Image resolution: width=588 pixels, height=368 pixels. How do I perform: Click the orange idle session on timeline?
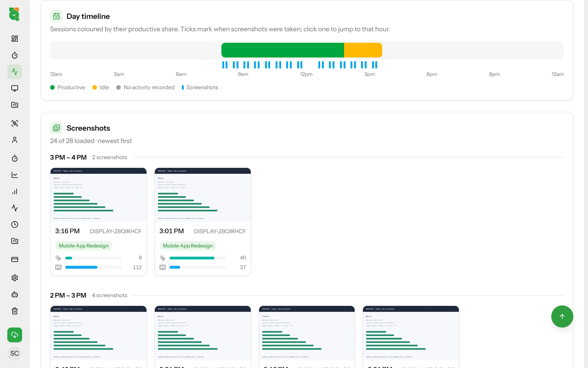[x=363, y=50]
